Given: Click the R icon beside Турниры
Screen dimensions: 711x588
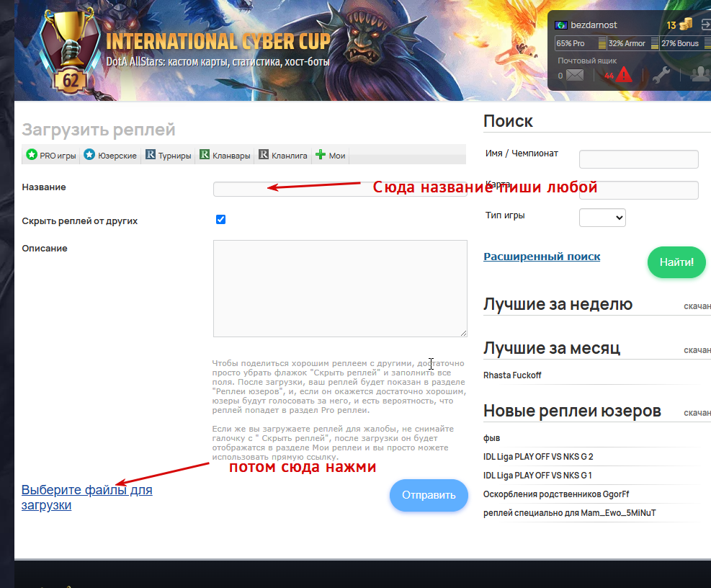Looking at the screenshot, I should (150, 155).
